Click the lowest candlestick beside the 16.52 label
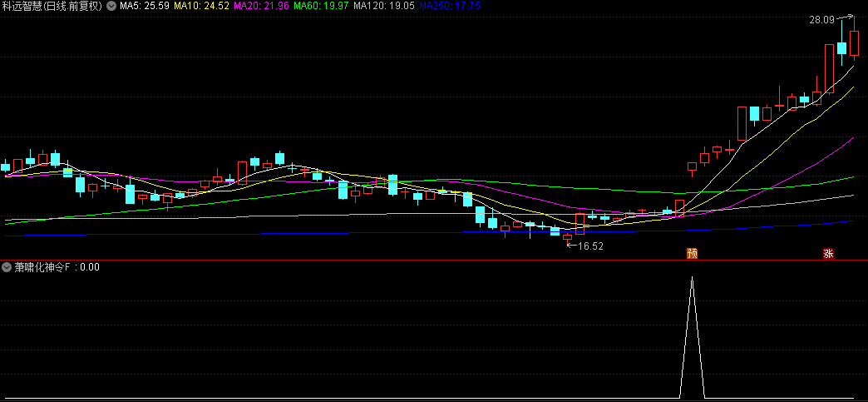This screenshot has width=868, height=402. point(567,237)
